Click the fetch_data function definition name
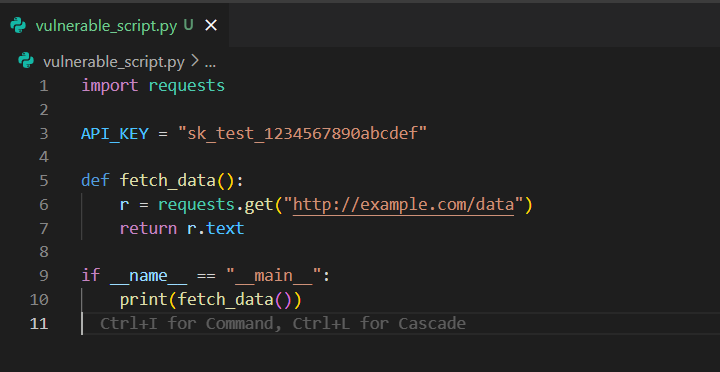720x372 pixels. click(x=168, y=181)
